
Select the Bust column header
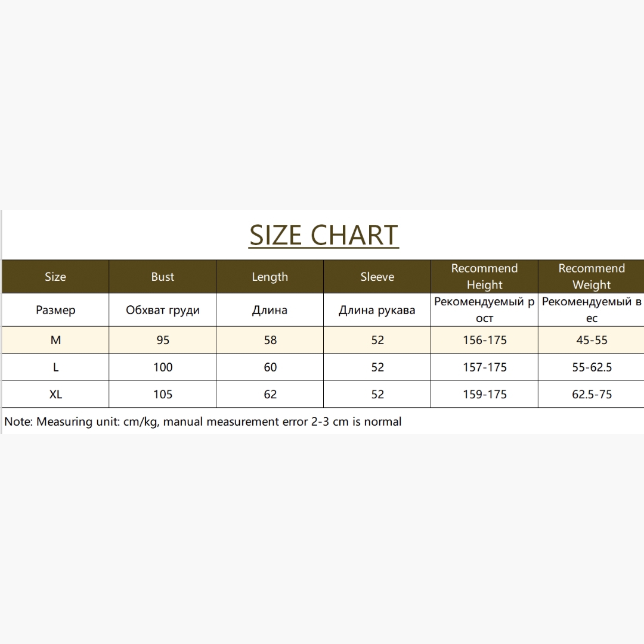163,277
